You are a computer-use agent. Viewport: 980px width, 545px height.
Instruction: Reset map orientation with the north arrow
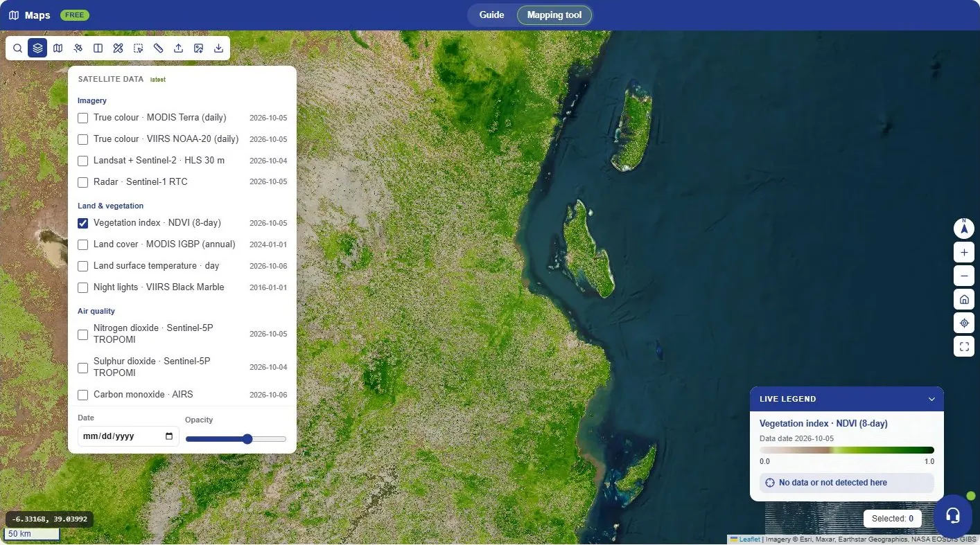click(x=964, y=228)
